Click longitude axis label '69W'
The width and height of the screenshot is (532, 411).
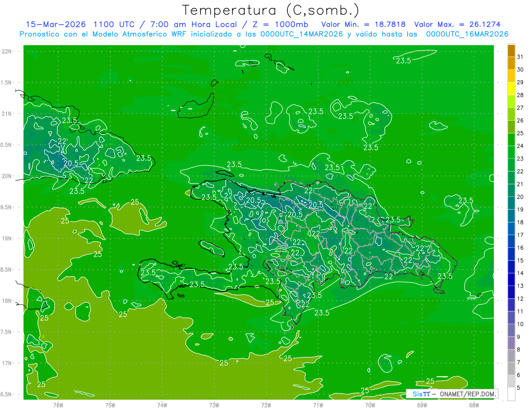pyautogui.click(x=422, y=405)
